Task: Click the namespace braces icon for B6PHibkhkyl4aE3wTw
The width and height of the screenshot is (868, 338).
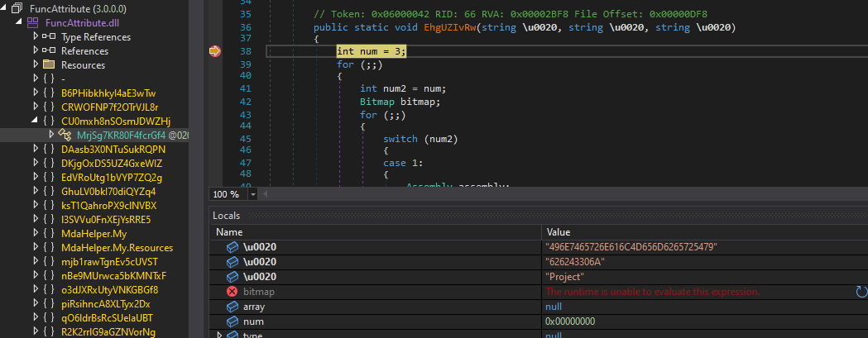Action: click(x=49, y=93)
